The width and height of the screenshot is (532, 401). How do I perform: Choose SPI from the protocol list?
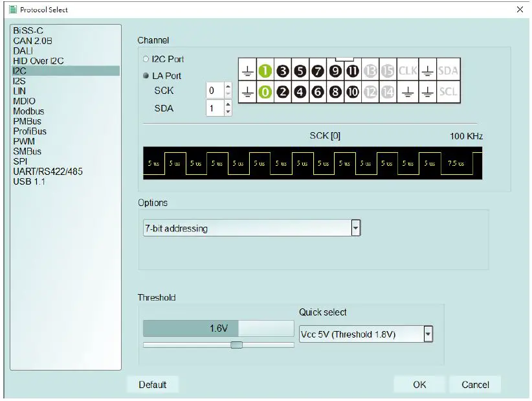click(x=20, y=161)
